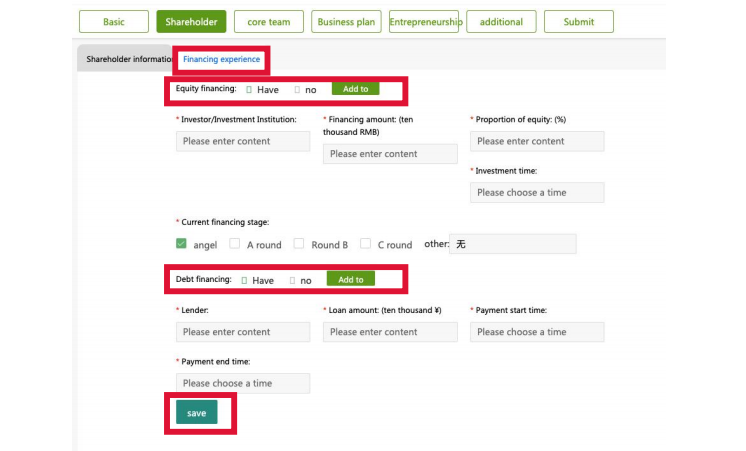Select Have for Debt financing

tap(244, 281)
